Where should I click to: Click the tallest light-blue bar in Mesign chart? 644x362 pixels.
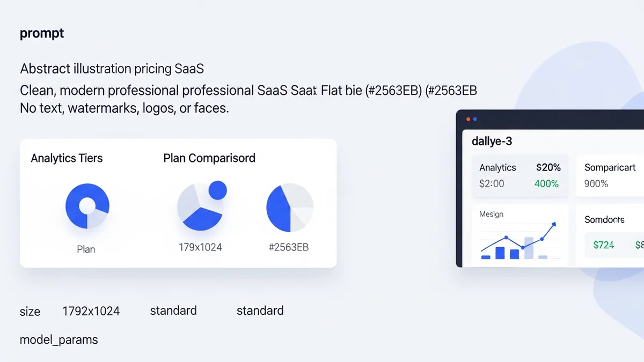click(529, 248)
